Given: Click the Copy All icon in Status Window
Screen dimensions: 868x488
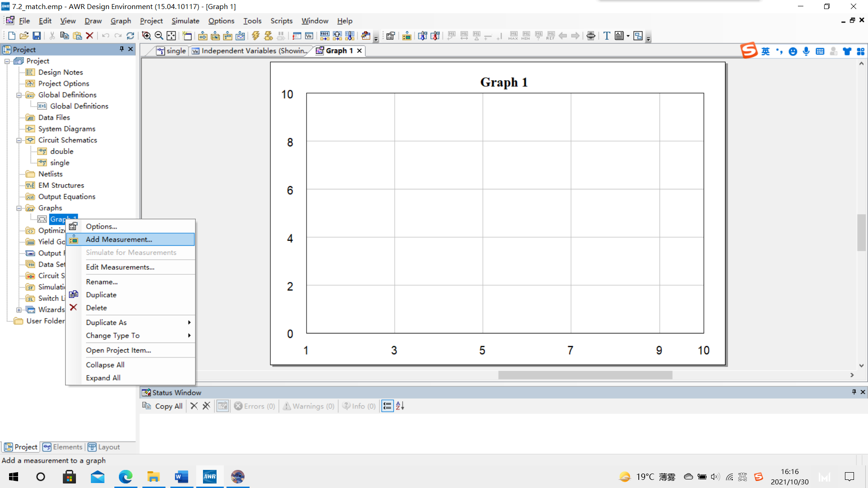Looking at the screenshot, I should [162, 406].
